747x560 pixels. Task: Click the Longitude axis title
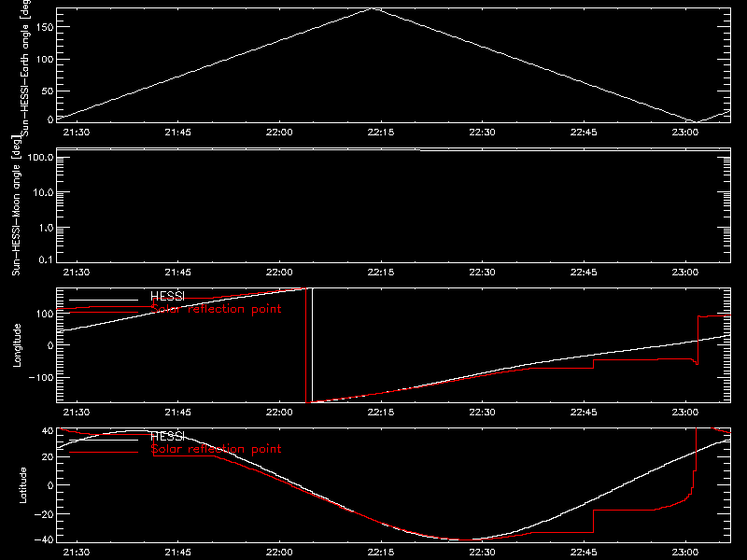click(x=17, y=345)
